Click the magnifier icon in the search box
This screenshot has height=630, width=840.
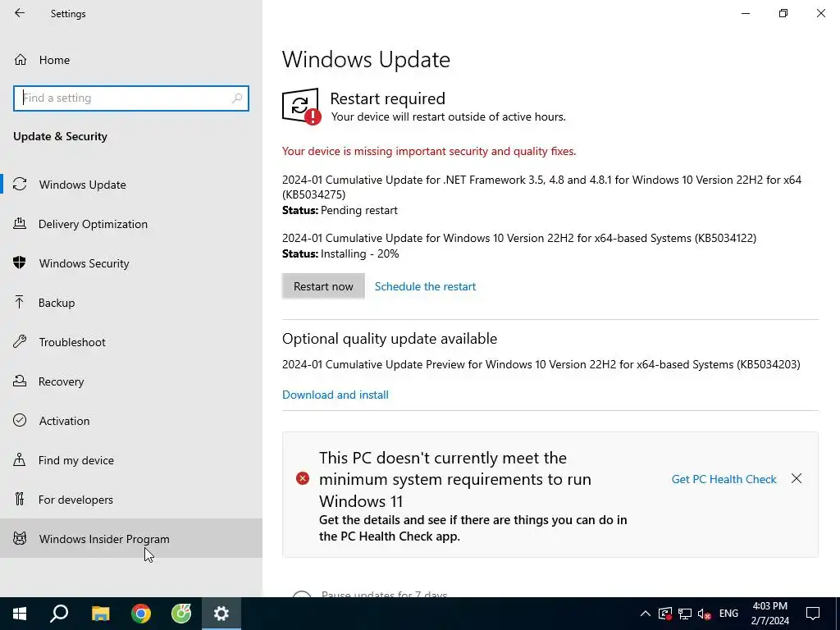[x=237, y=98]
